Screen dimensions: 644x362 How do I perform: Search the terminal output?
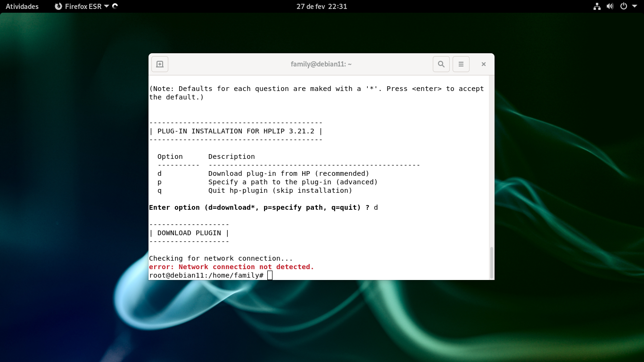[x=441, y=64]
